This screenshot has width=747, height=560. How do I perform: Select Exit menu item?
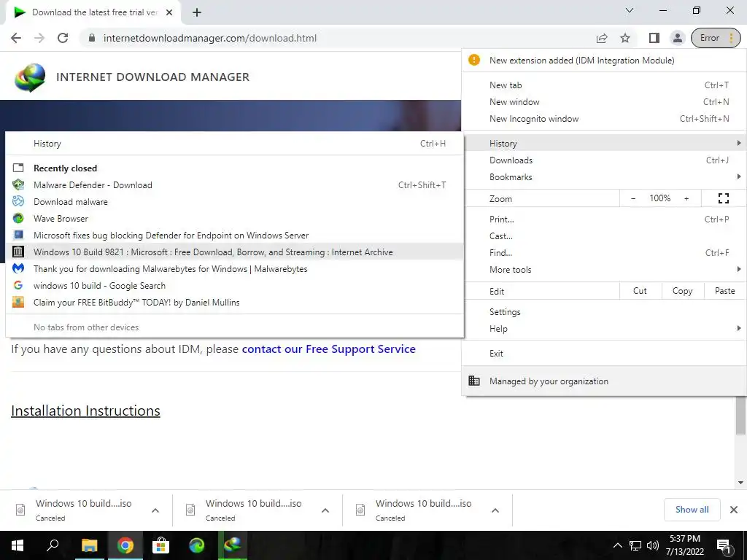point(603,354)
